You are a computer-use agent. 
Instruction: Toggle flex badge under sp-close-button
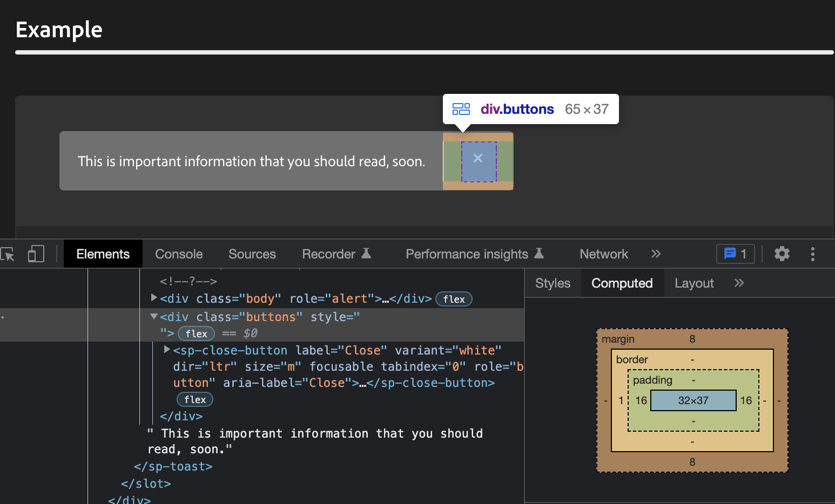click(195, 399)
